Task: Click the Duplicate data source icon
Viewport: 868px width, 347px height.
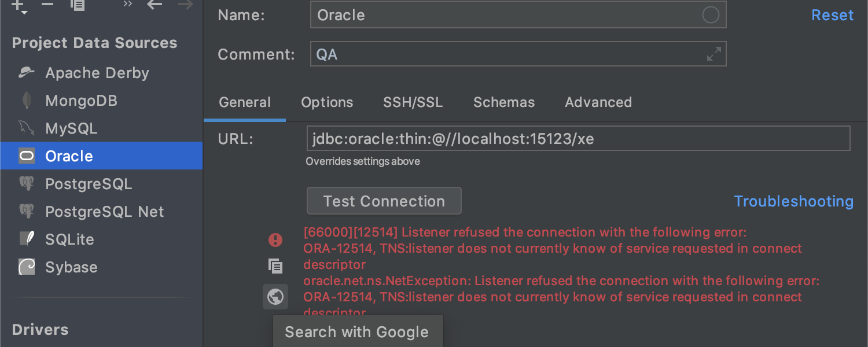Action: point(78,5)
